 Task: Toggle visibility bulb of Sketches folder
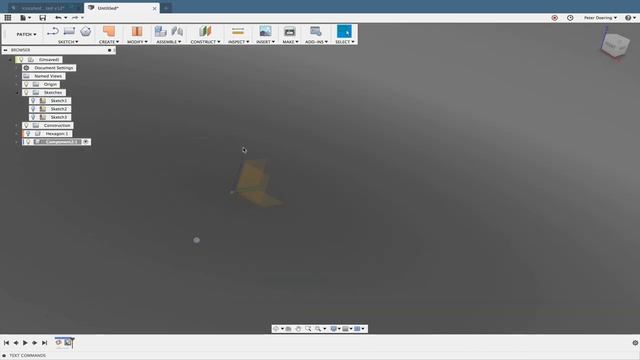coord(26,92)
